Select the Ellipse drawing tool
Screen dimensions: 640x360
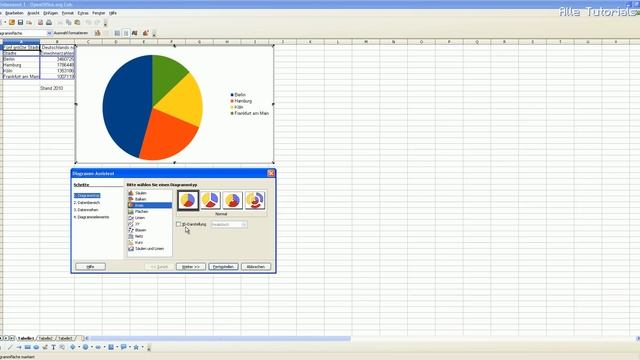tap(36, 347)
